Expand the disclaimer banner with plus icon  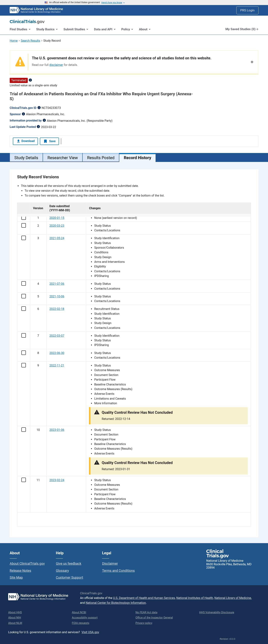pyautogui.click(x=252, y=62)
